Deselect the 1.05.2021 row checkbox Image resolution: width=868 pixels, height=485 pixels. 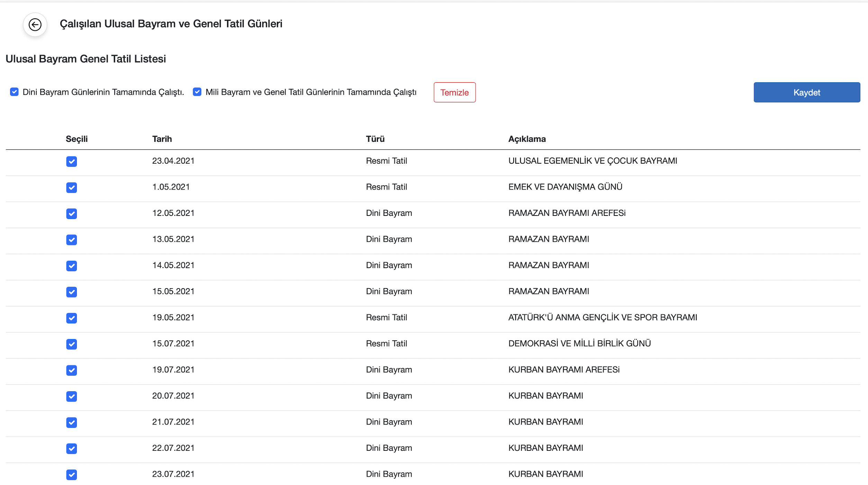pos(72,187)
